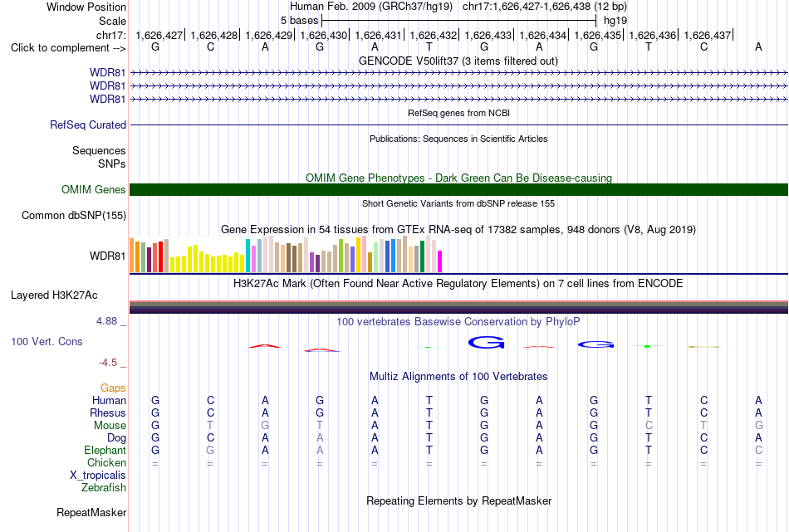Click the 100 Vert. Cons track label
This screenshot has height=532, width=789.
tap(47, 341)
